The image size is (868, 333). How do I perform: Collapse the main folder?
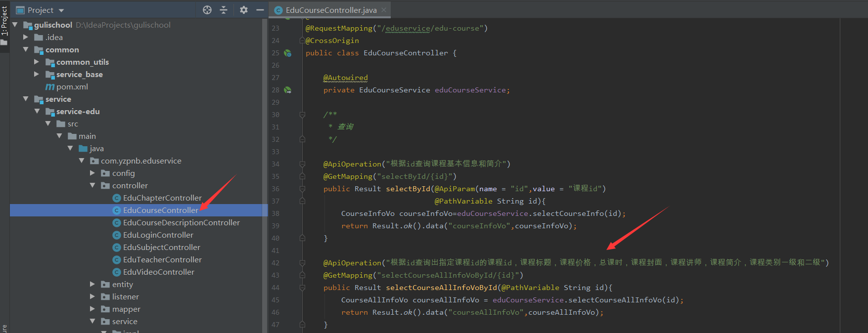pyautogui.click(x=59, y=136)
